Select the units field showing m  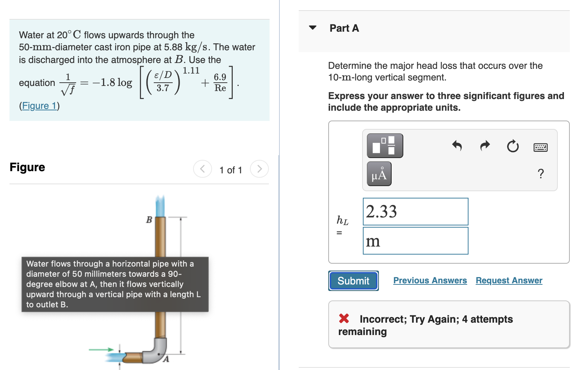tap(415, 240)
